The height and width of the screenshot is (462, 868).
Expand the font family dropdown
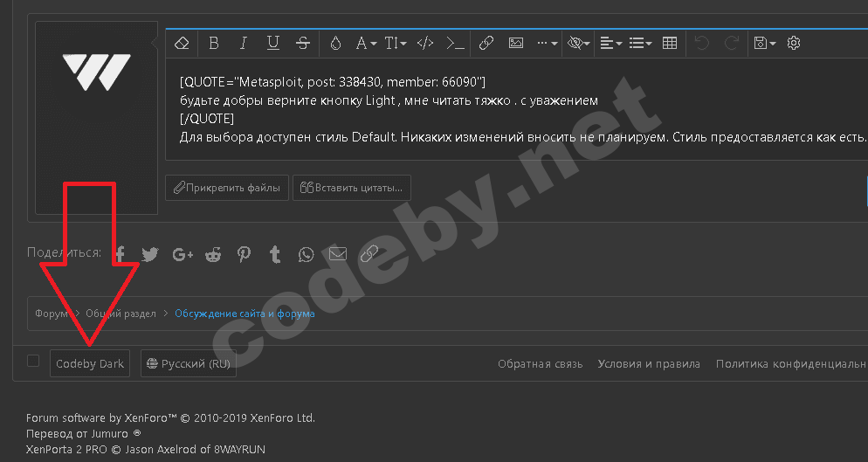click(x=366, y=43)
